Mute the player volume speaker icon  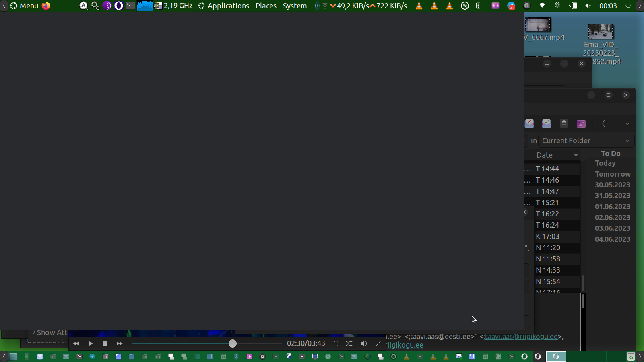(x=364, y=343)
